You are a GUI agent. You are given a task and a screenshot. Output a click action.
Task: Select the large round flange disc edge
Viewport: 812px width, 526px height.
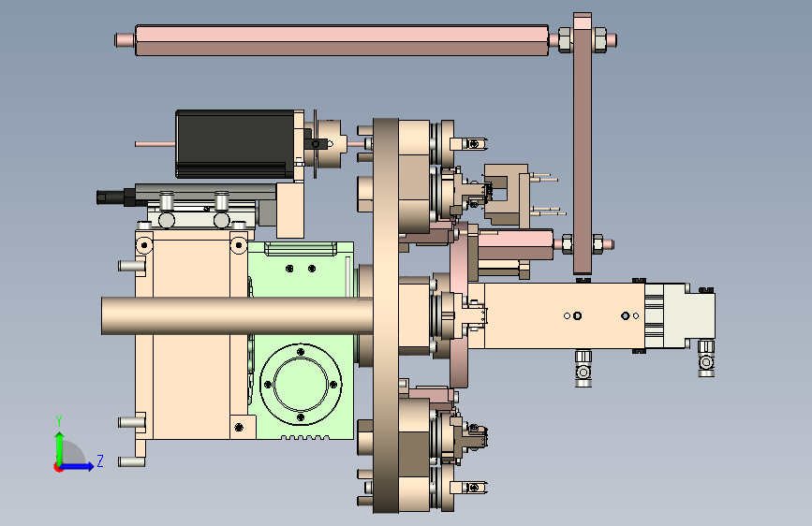coord(386,315)
